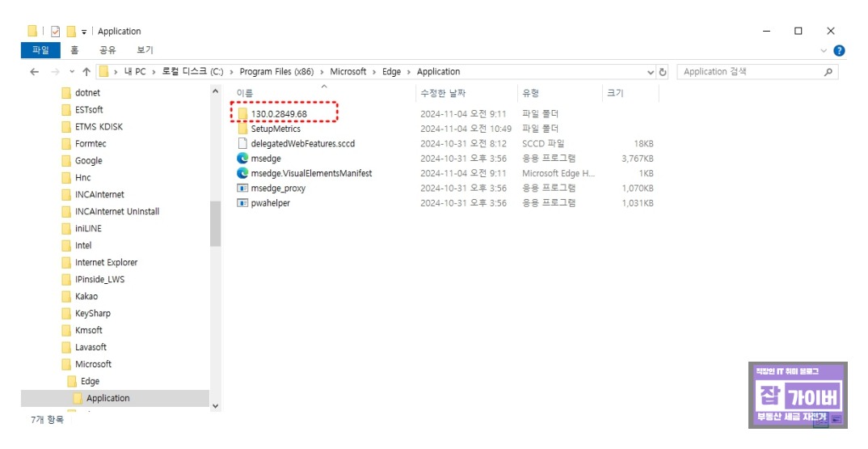Select KeySharp in the folder tree
Image resolution: width=868 pixels, height=449 pixels.
pos(93,313)
